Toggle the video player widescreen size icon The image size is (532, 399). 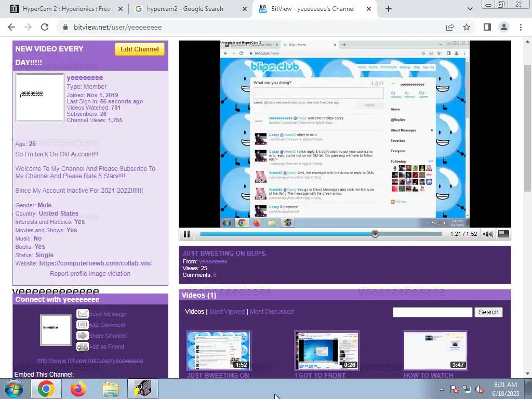[x=503, y=234]
